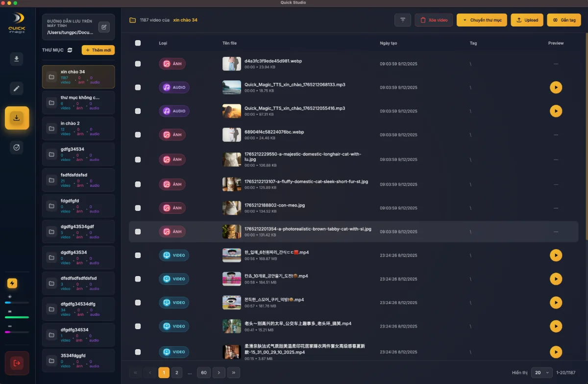
Task: Toggle the select-all checkbox in table header
Action: coord(138,43)
